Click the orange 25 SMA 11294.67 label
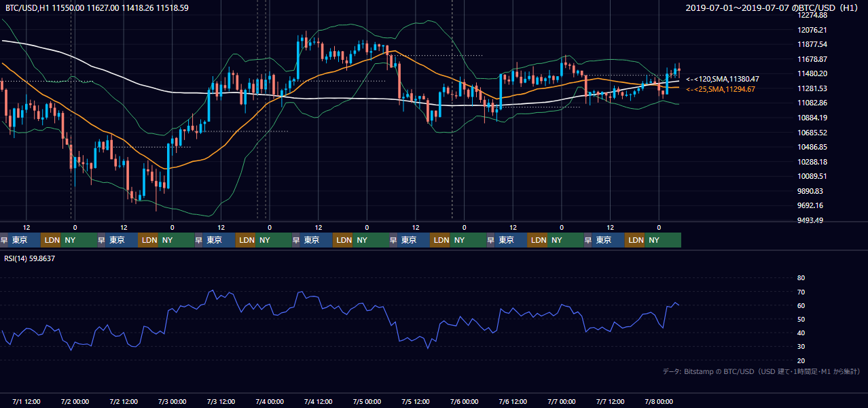This screenshot has height=408, width=868. pyautogui.click(x=721, y=89)
